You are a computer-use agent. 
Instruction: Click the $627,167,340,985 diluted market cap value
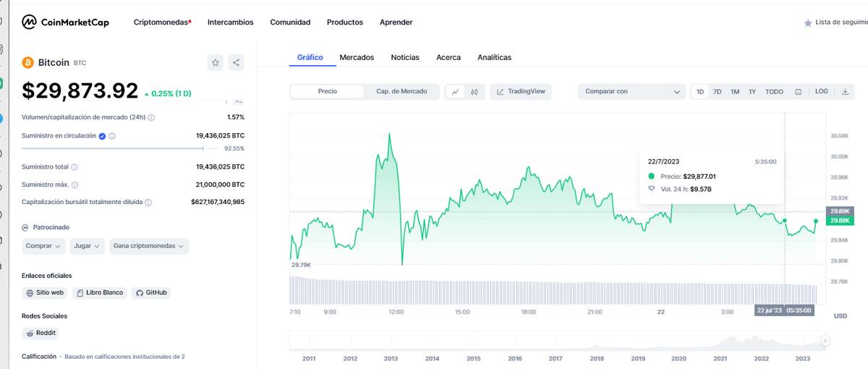218,202
